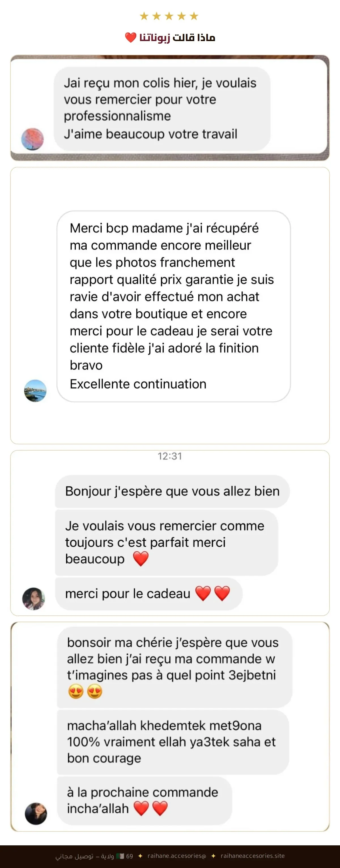Click the 'Jai reçu mon colis hier' message bubble
The image size is (340, 868).
[162, 108]
